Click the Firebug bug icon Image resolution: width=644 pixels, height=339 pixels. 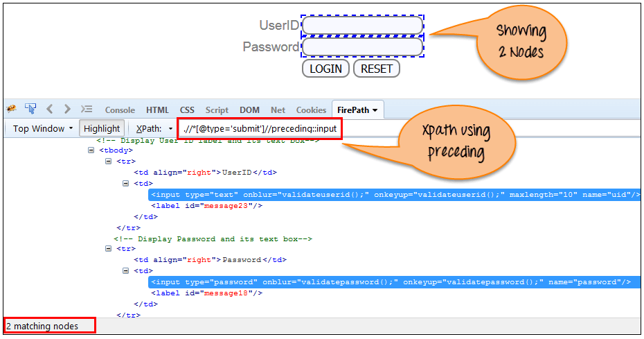pos(12,109)
